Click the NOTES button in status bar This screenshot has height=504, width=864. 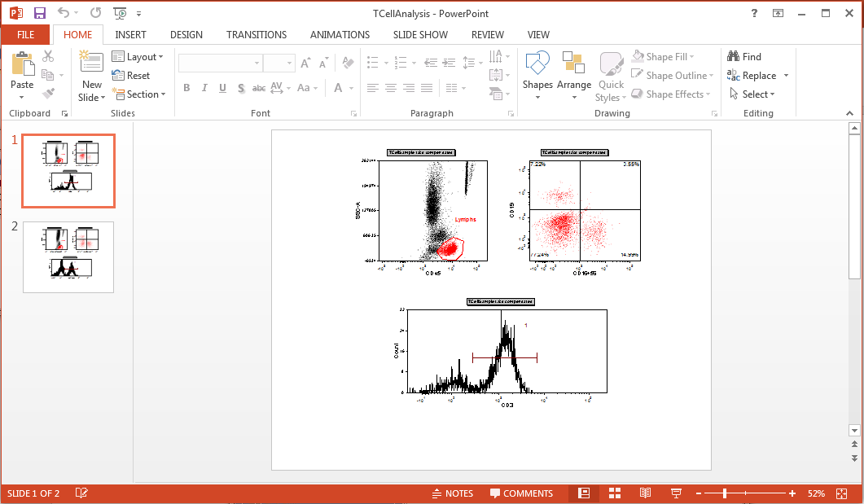point(452,493)
